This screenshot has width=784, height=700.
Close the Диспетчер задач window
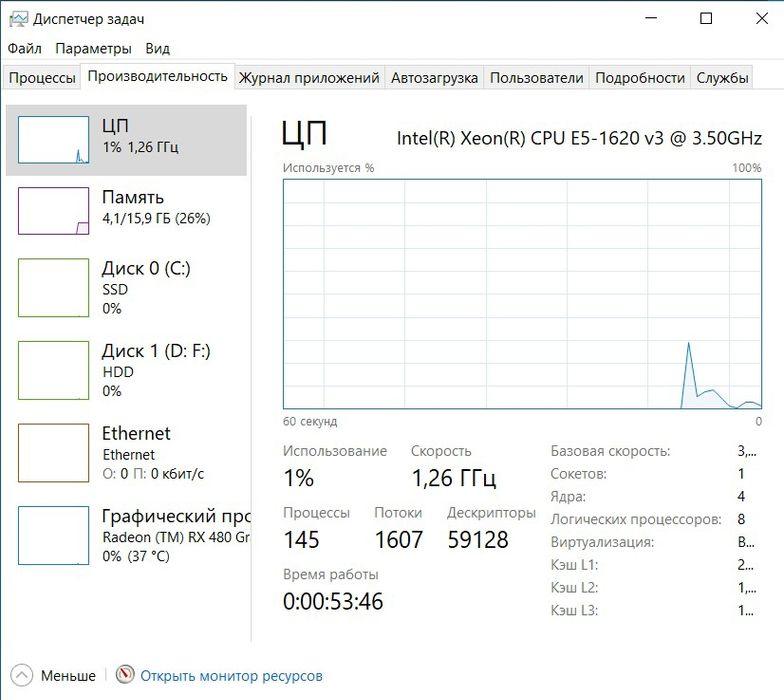click(x=762, y=18)
